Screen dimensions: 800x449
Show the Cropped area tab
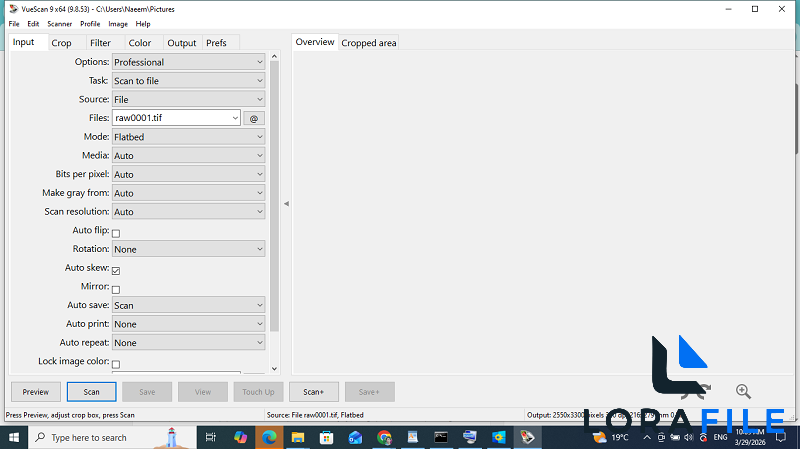369,43
